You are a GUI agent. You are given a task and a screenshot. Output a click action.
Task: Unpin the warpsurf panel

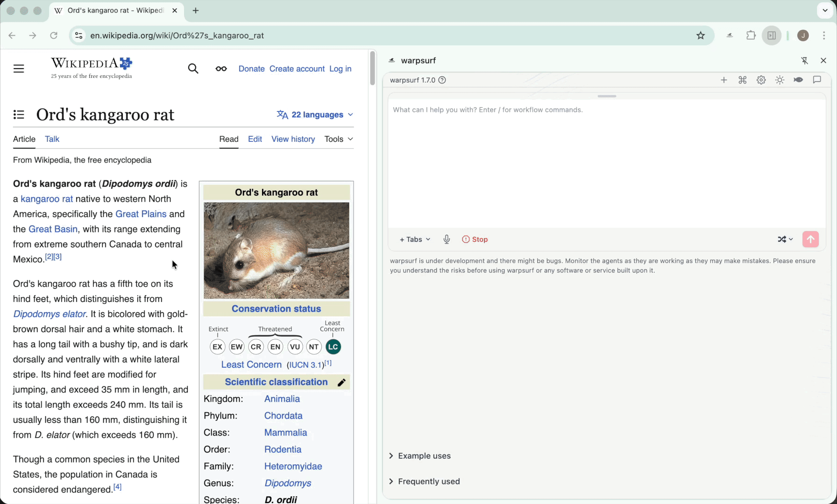point(805,61)
